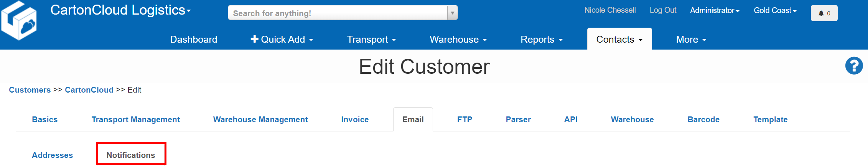Switch to the Transport Management tab
Viewport: 868px width, 166px height.
(x=136, y=120)
